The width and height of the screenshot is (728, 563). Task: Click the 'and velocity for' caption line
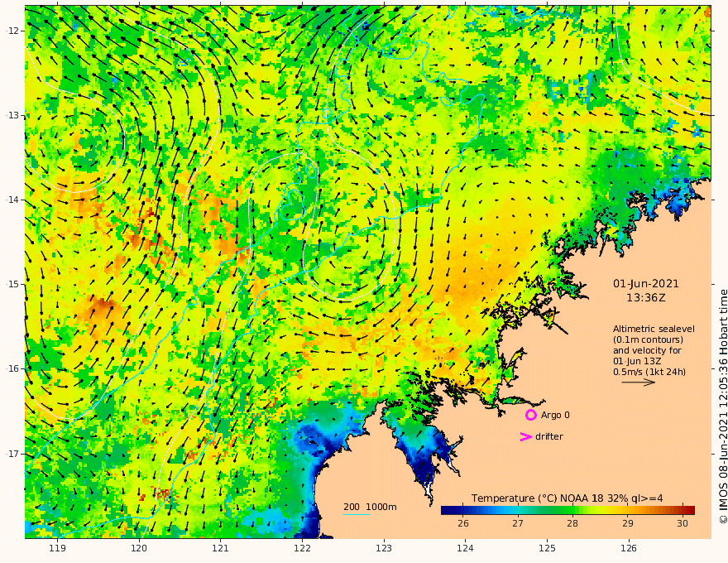coord(647,350)
